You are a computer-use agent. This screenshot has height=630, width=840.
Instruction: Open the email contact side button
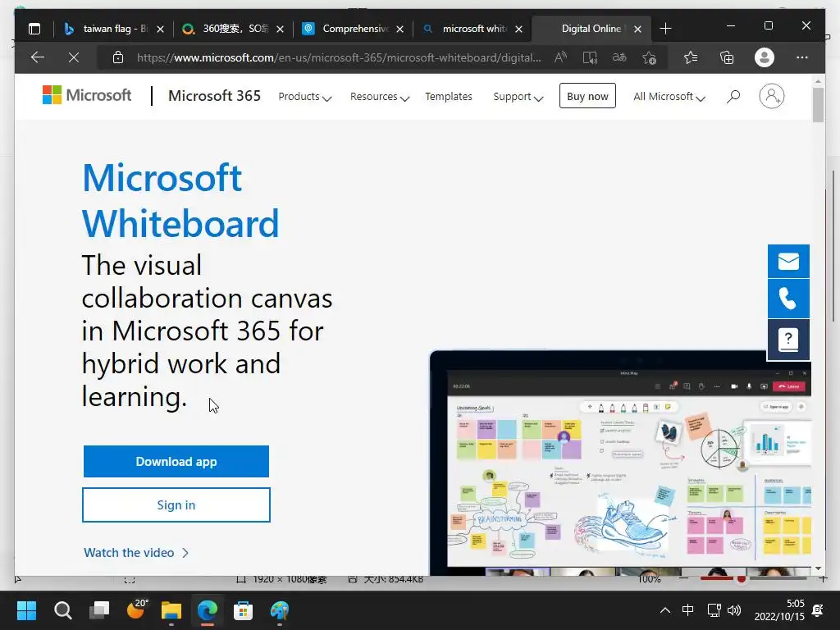tap(788, 262)
